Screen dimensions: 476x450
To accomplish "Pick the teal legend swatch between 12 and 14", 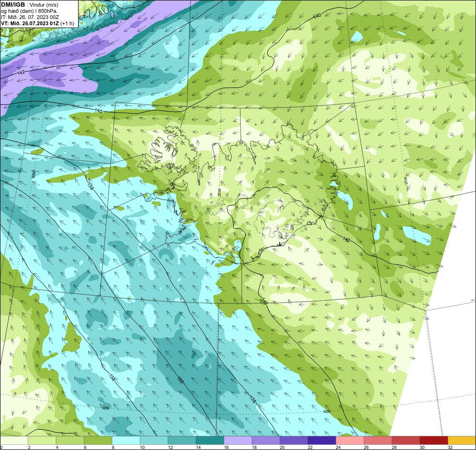I will click(x=182, y=440).
